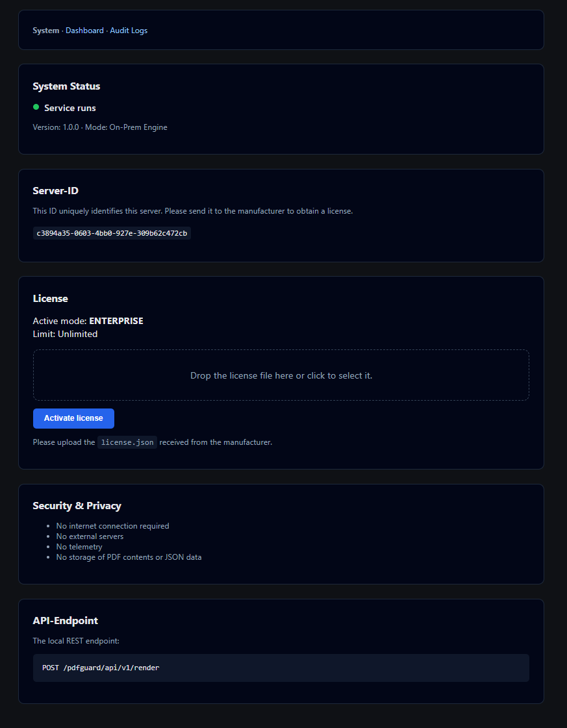Click the Server-ID description text
Screen dimensions: 567x728
click(193, 210)
